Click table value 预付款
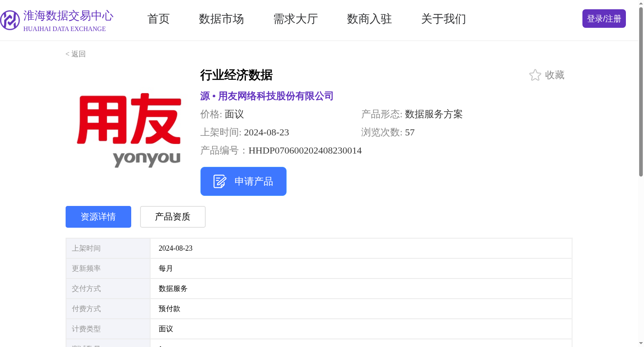644x347 pixels. pyautogui.click(x=169, y=309)
